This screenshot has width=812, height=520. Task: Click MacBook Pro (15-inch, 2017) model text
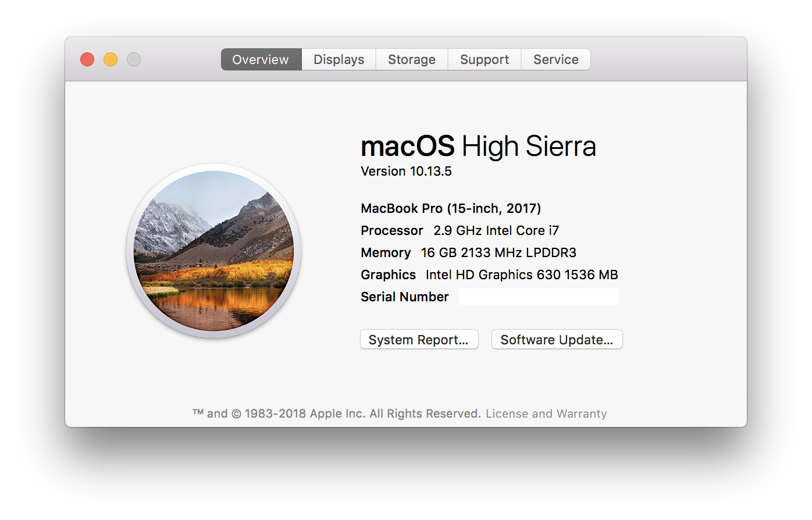click(x=451, y=208)
